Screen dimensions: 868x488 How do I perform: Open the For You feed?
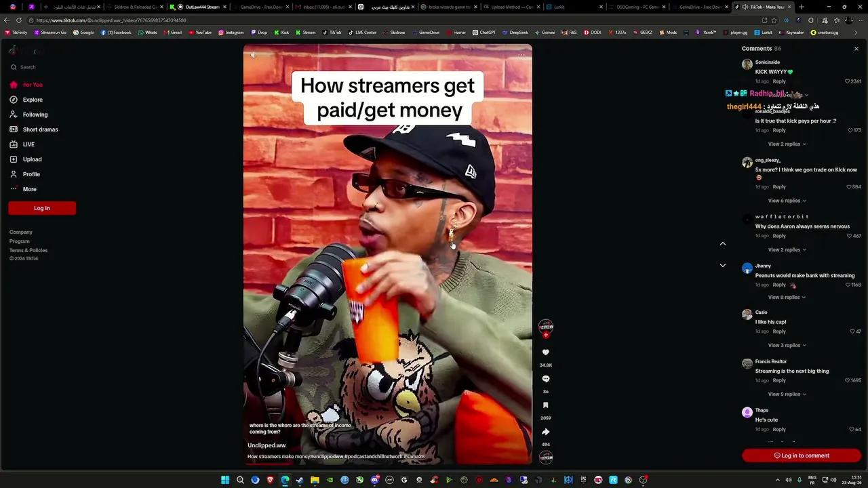point(26,85)
